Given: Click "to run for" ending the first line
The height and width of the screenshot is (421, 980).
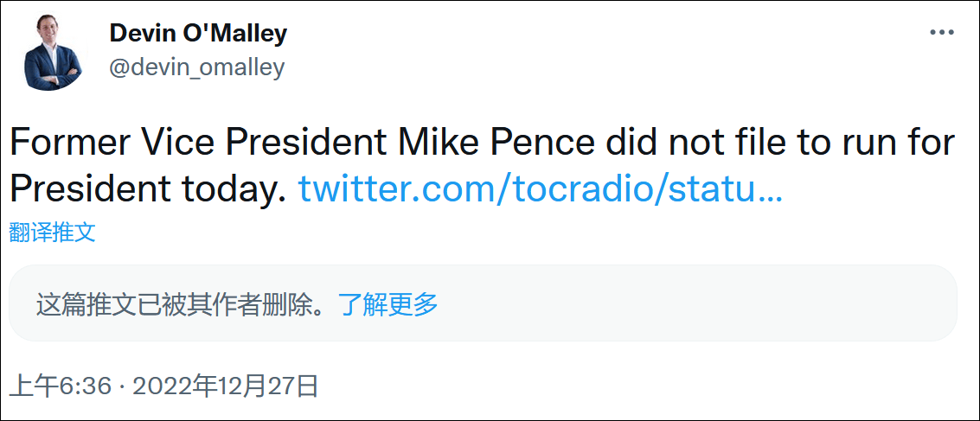Looking at the screenshot, I should point(875,144).
